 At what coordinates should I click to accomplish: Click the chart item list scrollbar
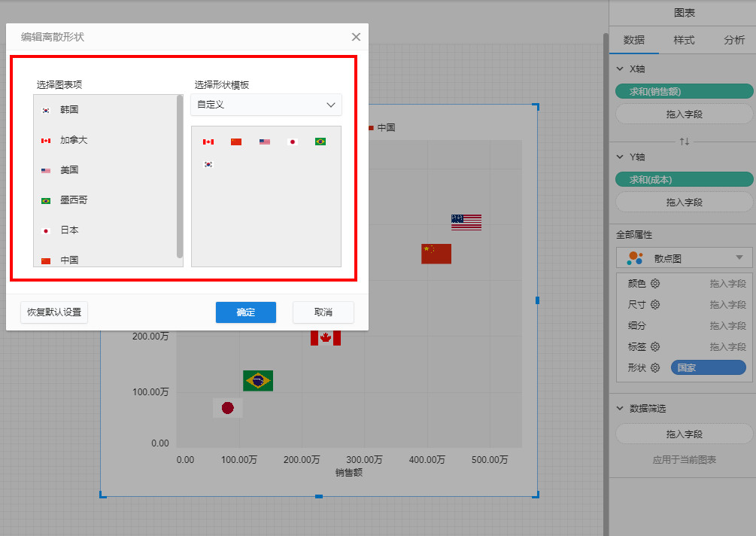pos(180,177)
